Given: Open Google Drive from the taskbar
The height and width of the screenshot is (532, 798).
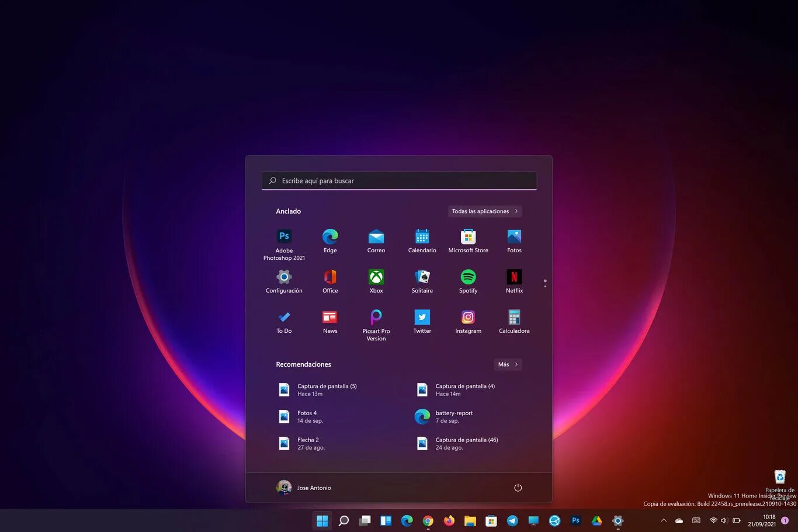Looking at the screenshot, I should click(x=596, y=520).
